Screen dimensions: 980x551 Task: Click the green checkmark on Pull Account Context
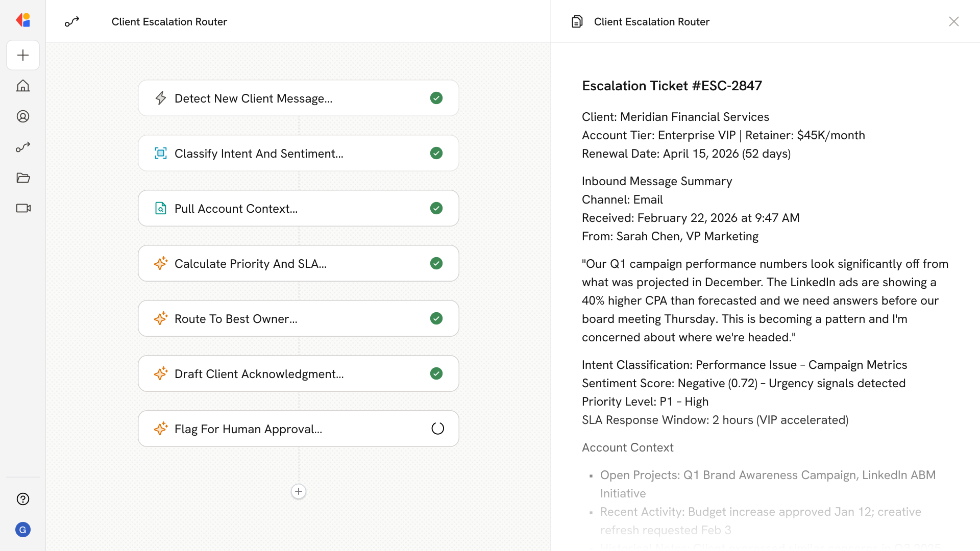[x=436, y=208]
